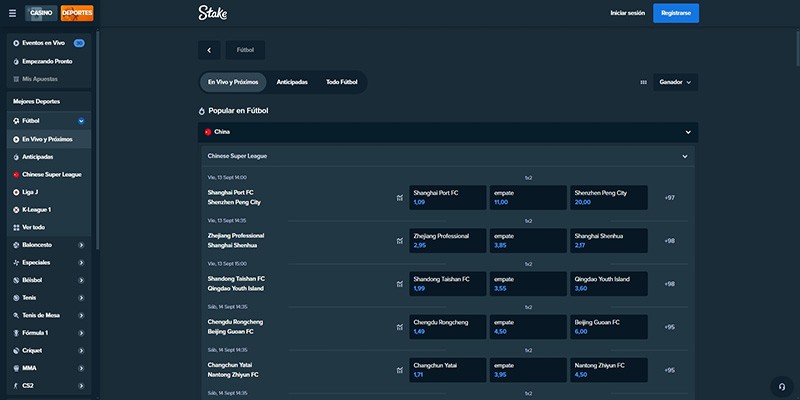Expand the Baloncesto sidebar arrow

(81, 245)
